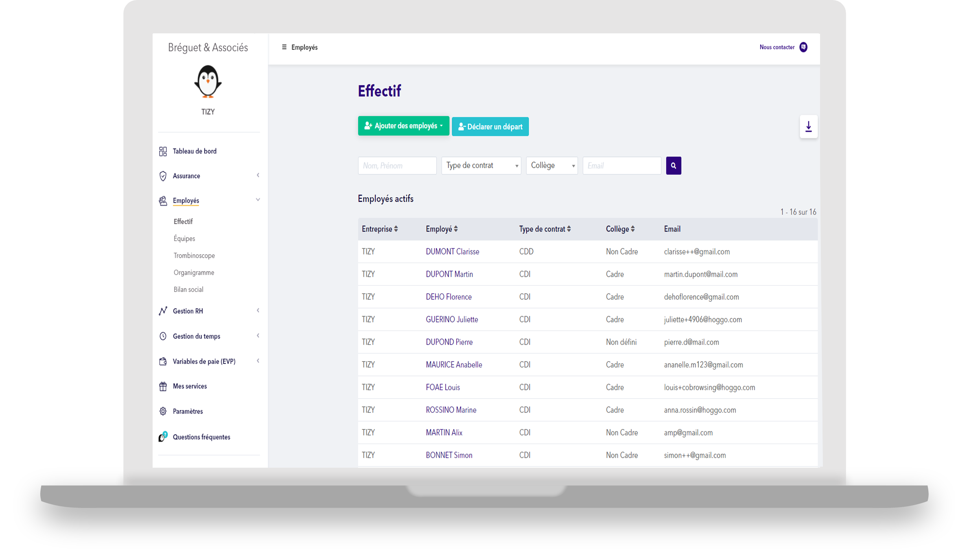Open the Effectif menu item
The height and width of the screenshot is (560, 969).
[183, 221]
